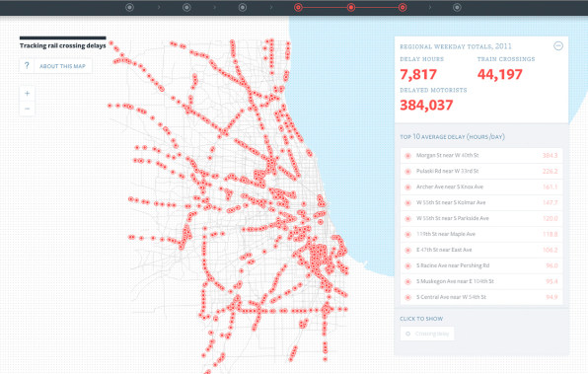Click the Archer Ave near S Knox Ave marker icon
The image size is (588, 374).
[x=408, y=187]
